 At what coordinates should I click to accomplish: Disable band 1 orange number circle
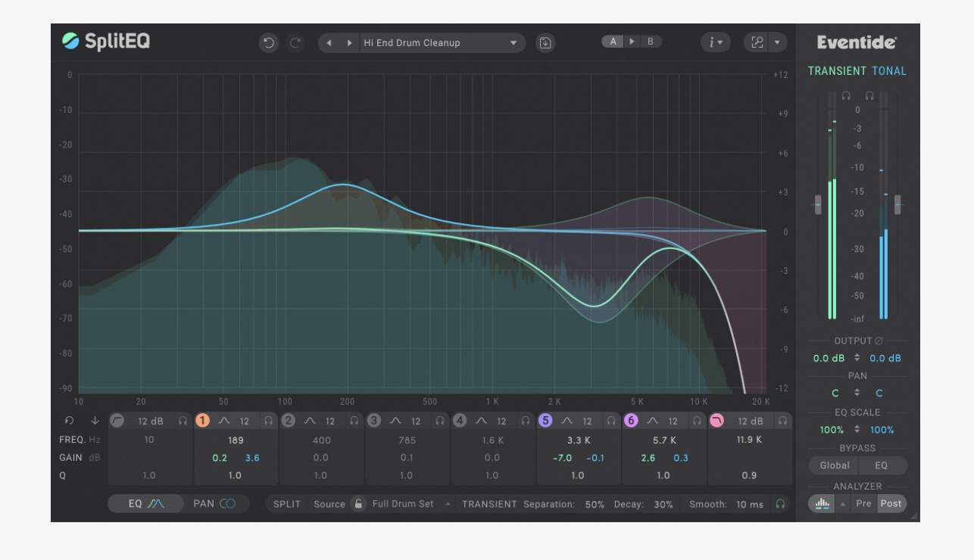click(x=202, y=421)
